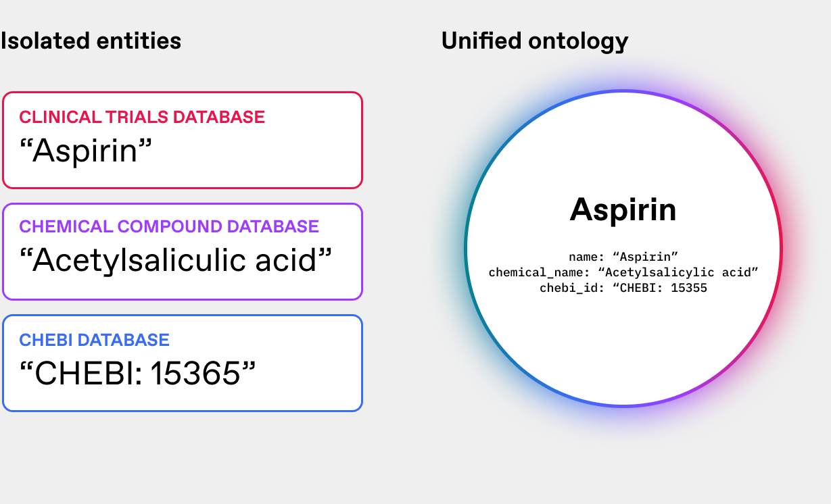The height and width of the screenshot is (504, 831).
Task: Click the "Unified ontology" heading
Action: 534,41
